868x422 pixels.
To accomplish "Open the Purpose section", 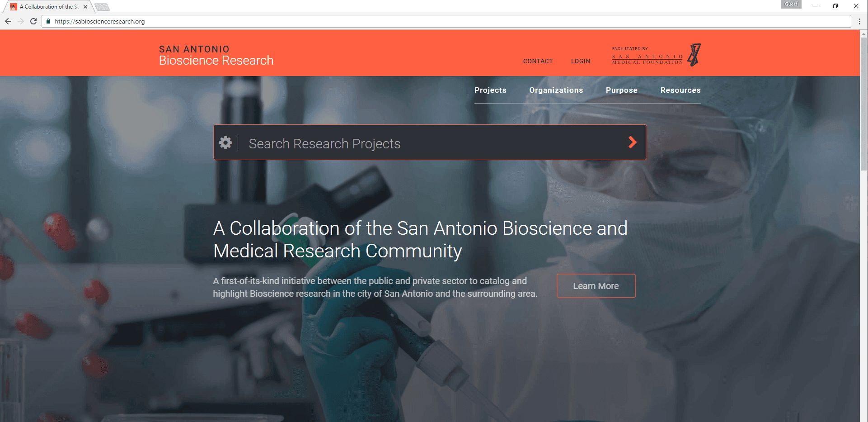I will pos(622,90).
